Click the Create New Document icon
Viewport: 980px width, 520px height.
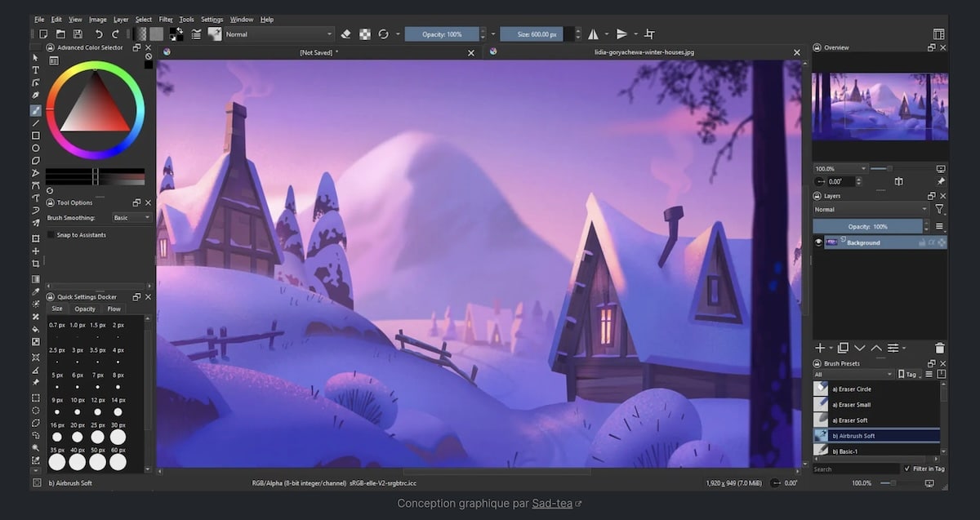point(43,34)
